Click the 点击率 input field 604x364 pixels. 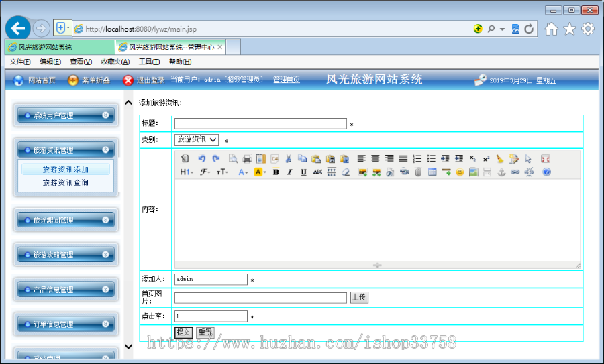pyautogui.click(x=211, y=316)
